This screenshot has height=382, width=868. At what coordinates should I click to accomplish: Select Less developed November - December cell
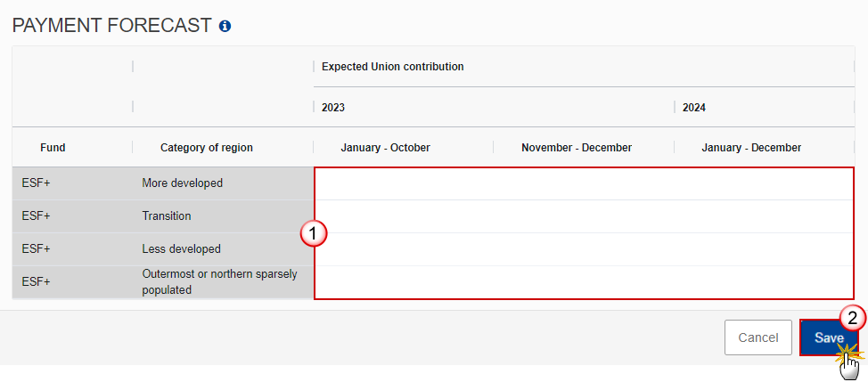pyautogui.click(x=584, y=249)
